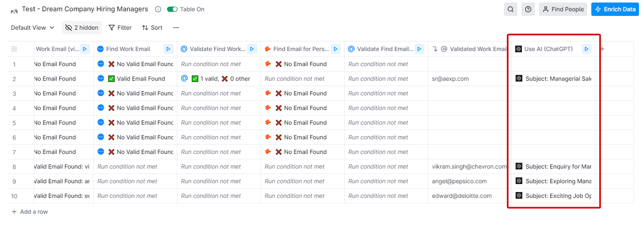Show the 2 hidden columns

[x=82, y=28]
